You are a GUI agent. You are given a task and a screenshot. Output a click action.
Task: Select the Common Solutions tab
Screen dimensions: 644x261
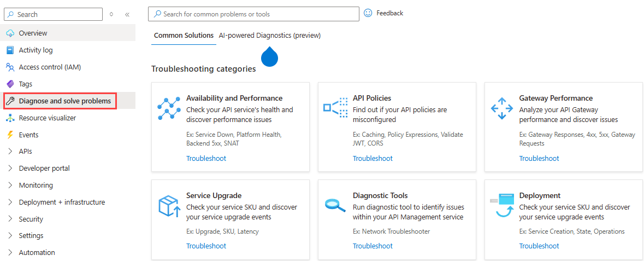184,36
